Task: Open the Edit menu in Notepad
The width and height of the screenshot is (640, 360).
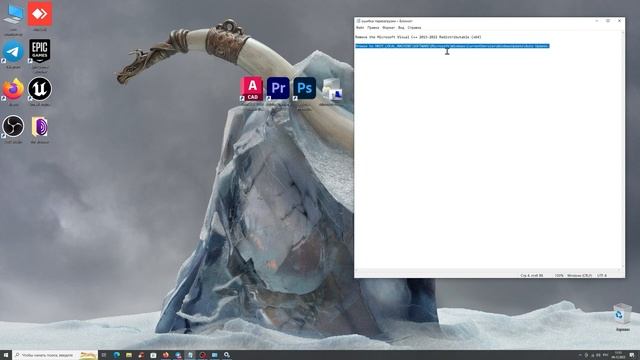Action: coord(373,28)
